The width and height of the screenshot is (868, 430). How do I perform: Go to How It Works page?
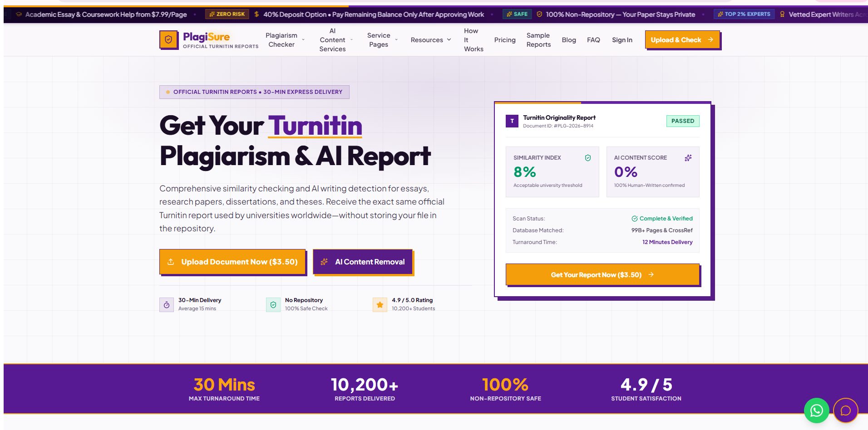(473, 40)
